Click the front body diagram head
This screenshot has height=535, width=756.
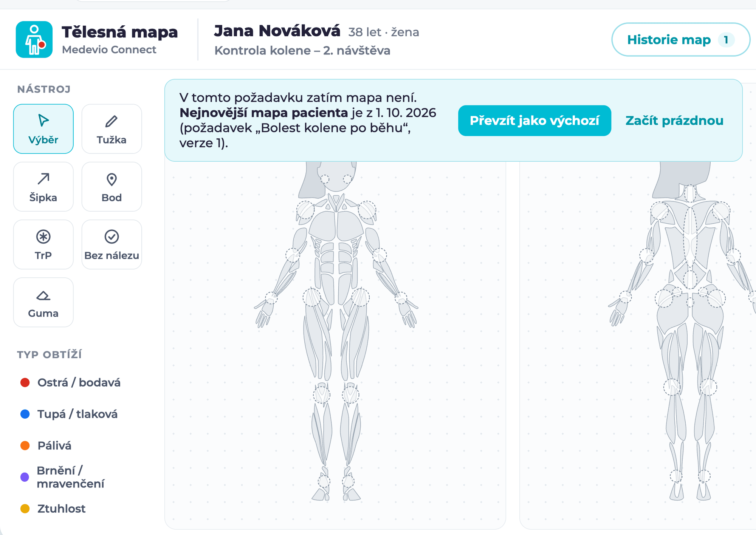[336, 176]
